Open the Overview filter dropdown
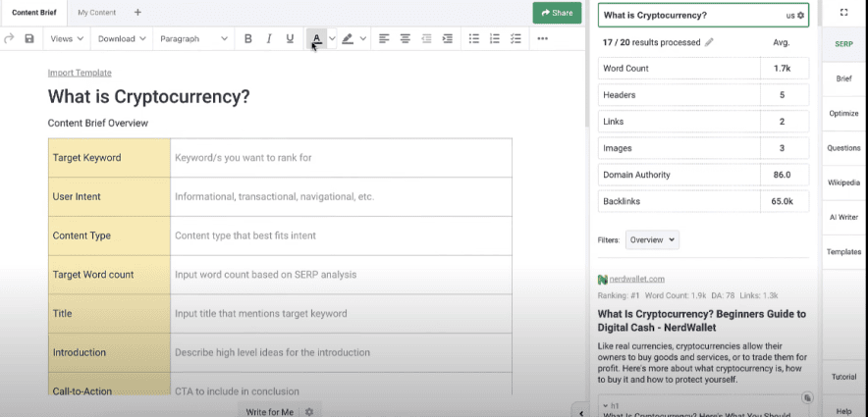The width and height of the screenshot is (868, 417). [x=651, y=239]
